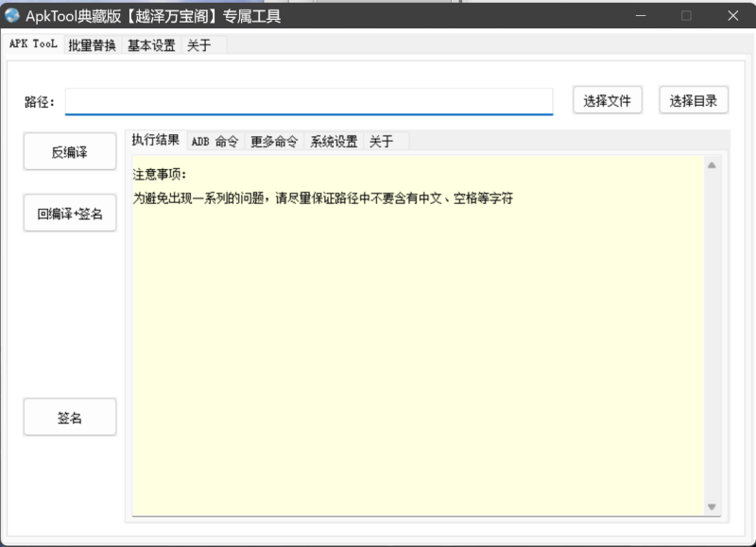
Task: Click the 选择目录 button
Action: click(694, 100)
